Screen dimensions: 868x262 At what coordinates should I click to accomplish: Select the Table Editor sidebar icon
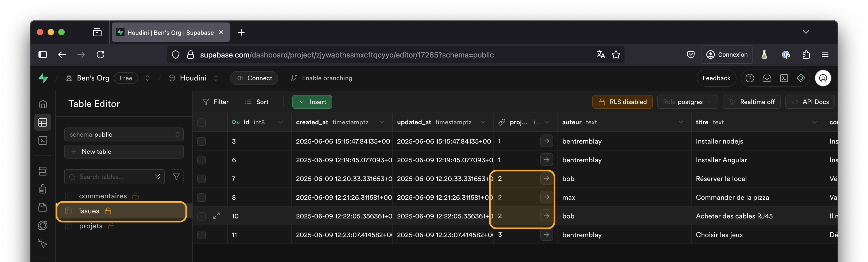[x=43, y=122]
